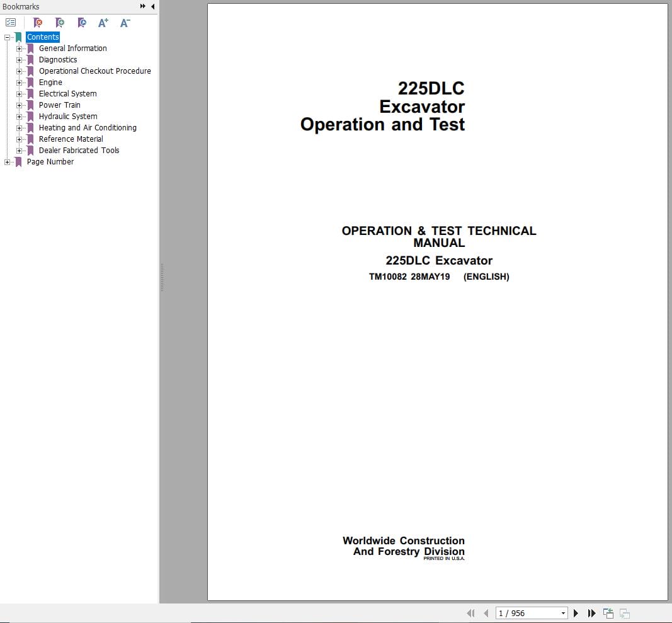Image resolution: width=672 pixels, height=623 pixels.
Task: Open the Page Number bookmark
Action: [x=50, y=162]
